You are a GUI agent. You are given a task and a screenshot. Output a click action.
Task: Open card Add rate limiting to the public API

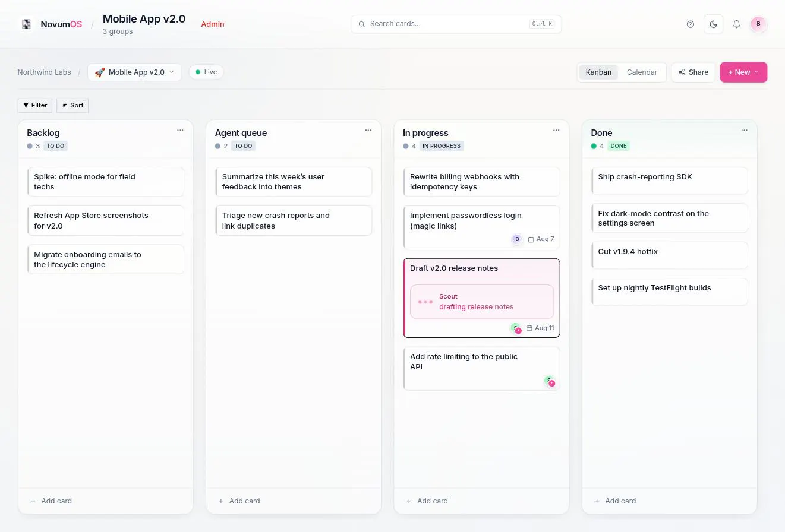[481, 369]
